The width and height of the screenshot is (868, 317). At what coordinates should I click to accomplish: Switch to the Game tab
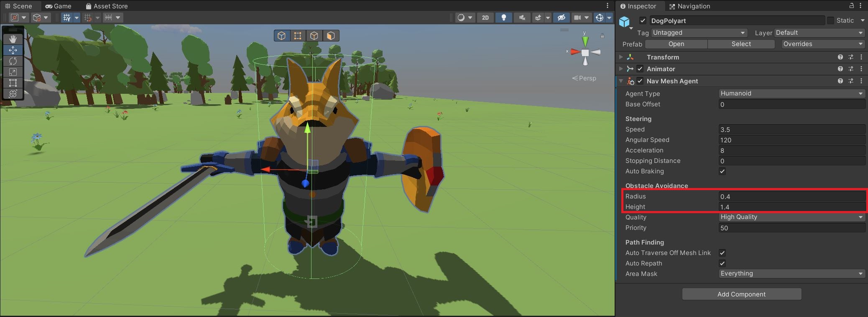point(59,6)
